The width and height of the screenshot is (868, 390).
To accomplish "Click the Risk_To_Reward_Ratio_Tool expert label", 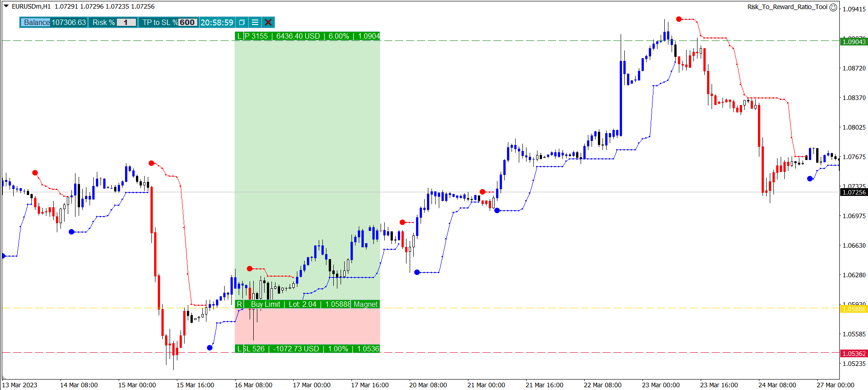I will click(x=787, y=7).
